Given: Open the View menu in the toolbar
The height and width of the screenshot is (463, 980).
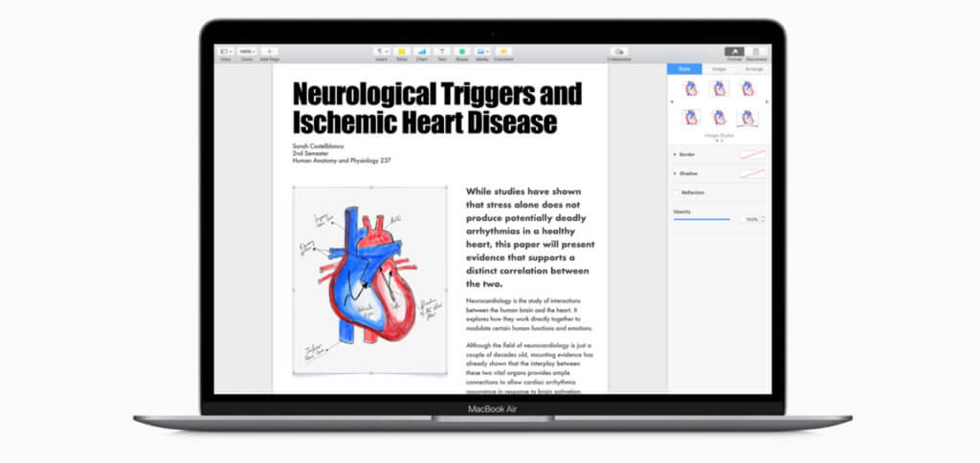Looking at the screenshot, I should point(226,52).
